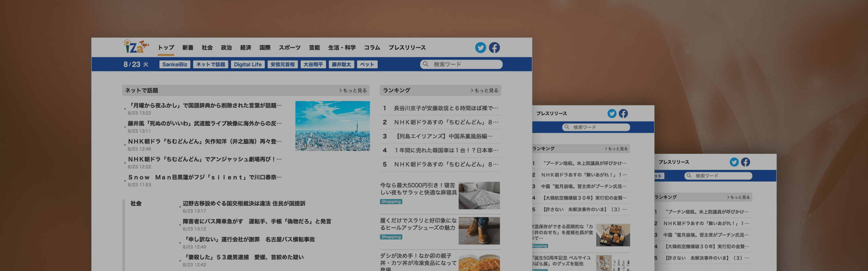
Task: Click the iza logo in header
Action: click(136, 47)
